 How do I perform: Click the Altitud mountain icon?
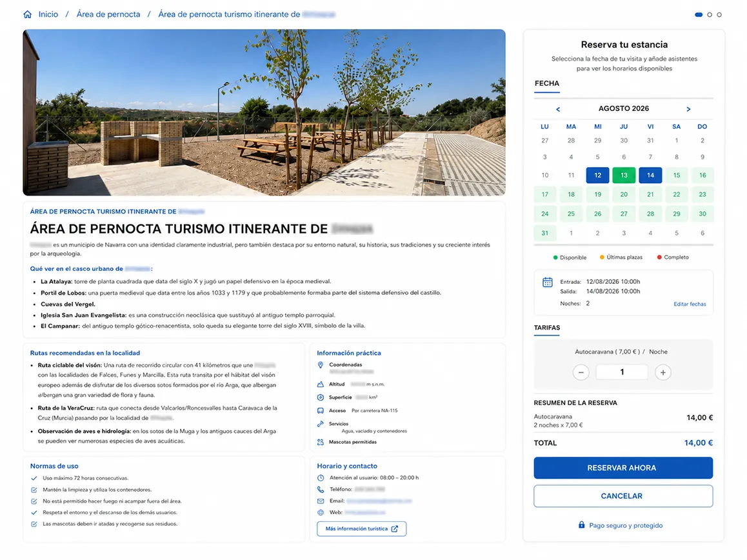point(320,384)
